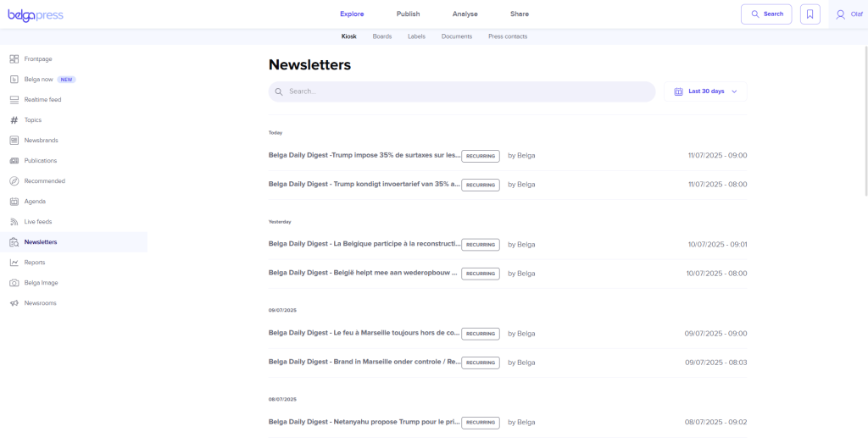
Task: Click the bookmark icon button in header
Action: pos(810,14)
